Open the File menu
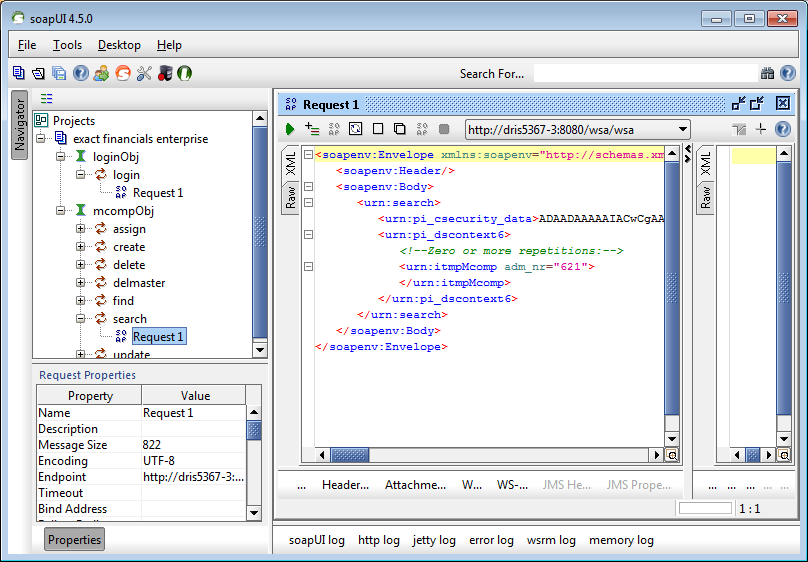Image resolution: width=808 pixels, height=562 pixels. pos(27,45)
